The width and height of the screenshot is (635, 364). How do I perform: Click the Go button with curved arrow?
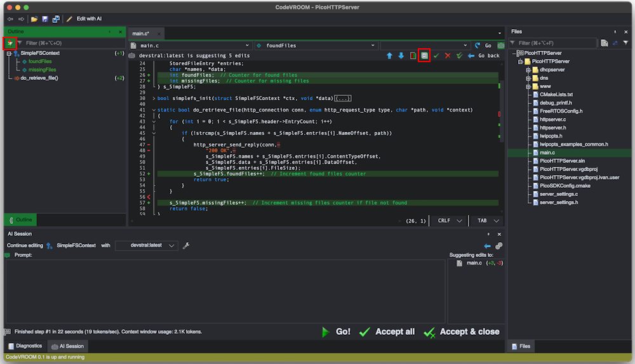tap(483, 46)
